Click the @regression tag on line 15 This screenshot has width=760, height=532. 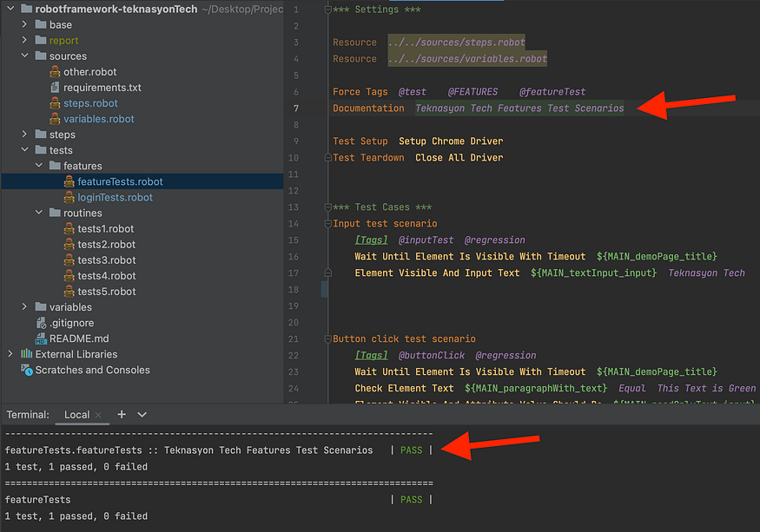pyautogui.click(x=494, y=240)
